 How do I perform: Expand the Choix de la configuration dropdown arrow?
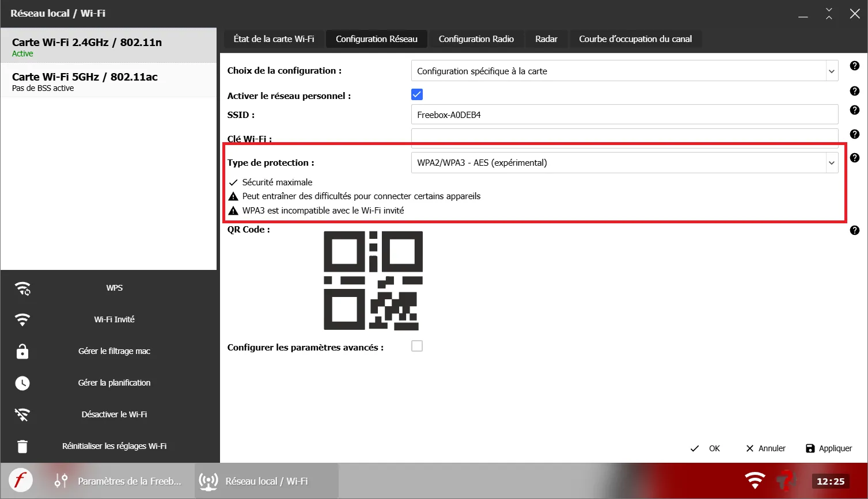point(832,71)
